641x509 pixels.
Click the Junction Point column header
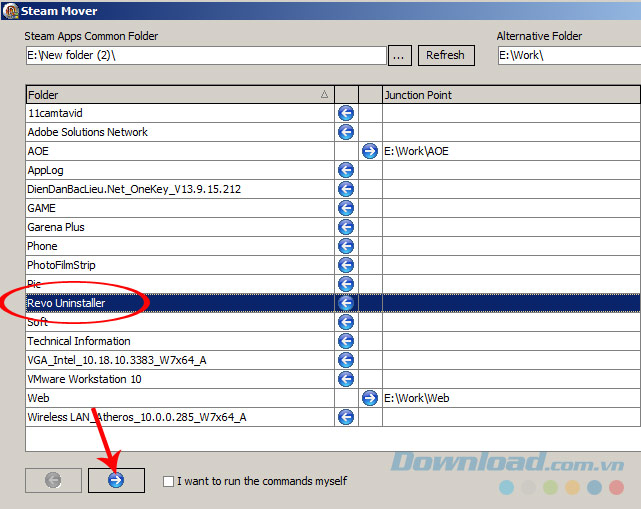tap(511, 95)
